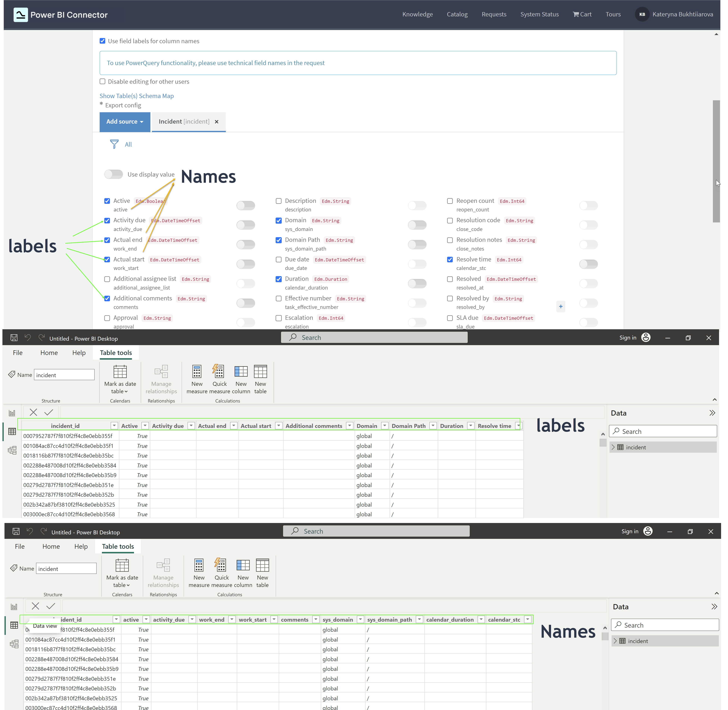The width and height of the screenshot is (728, 710).
Task: Open the Active column filter dropdown
Action: 145,425
